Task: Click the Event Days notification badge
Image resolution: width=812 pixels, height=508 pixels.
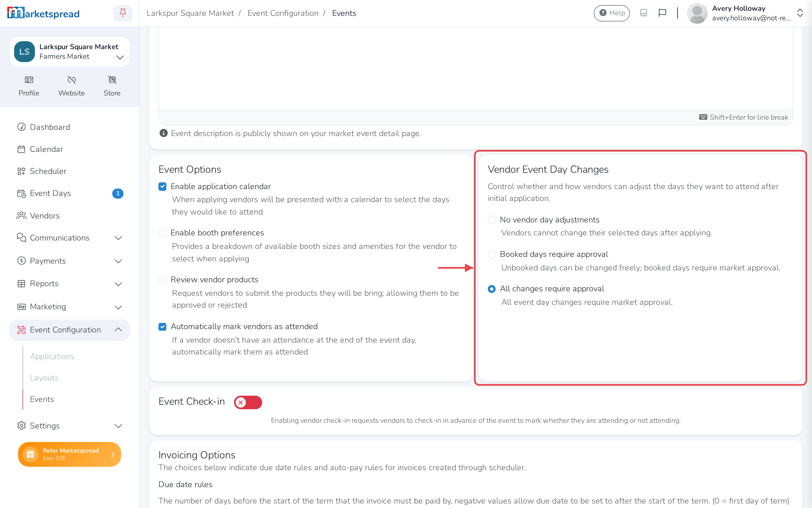Action: tap(118, 193)
